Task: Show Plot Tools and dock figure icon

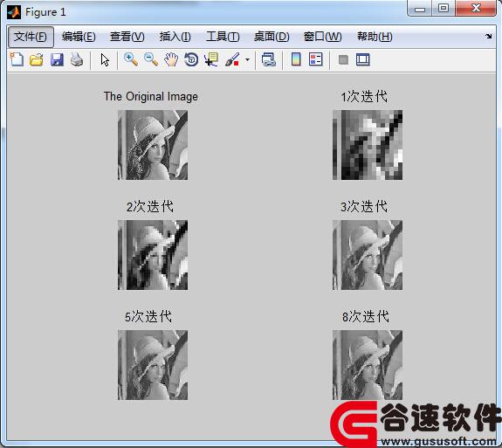Action: tap(362, 59)
